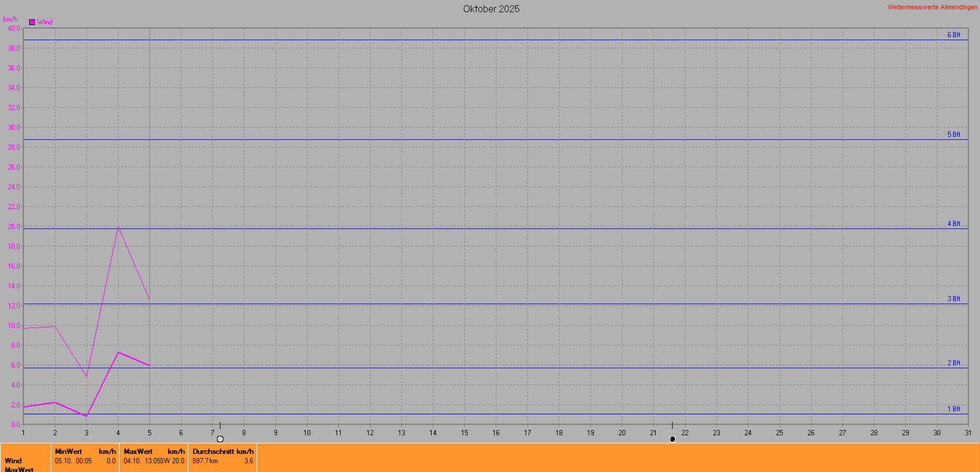Open the Wettermesswerte Allmendingen link
980x472 pixels.
coord(932,7)
